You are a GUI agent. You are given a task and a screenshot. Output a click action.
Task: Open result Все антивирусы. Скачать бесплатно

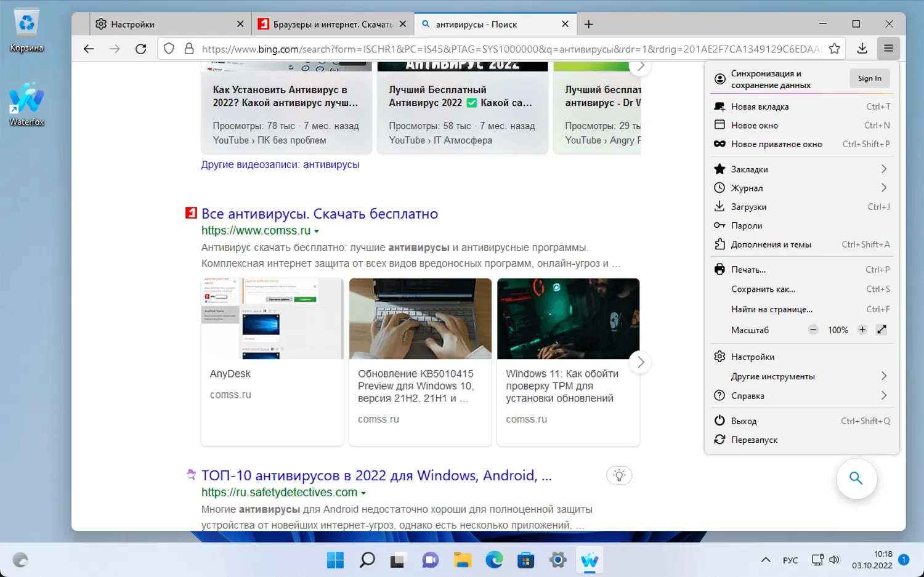(320, 214)
